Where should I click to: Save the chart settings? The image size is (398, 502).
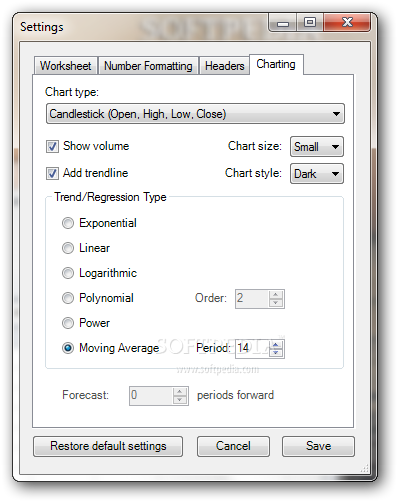pyautogui.click(x=318, y=446)
